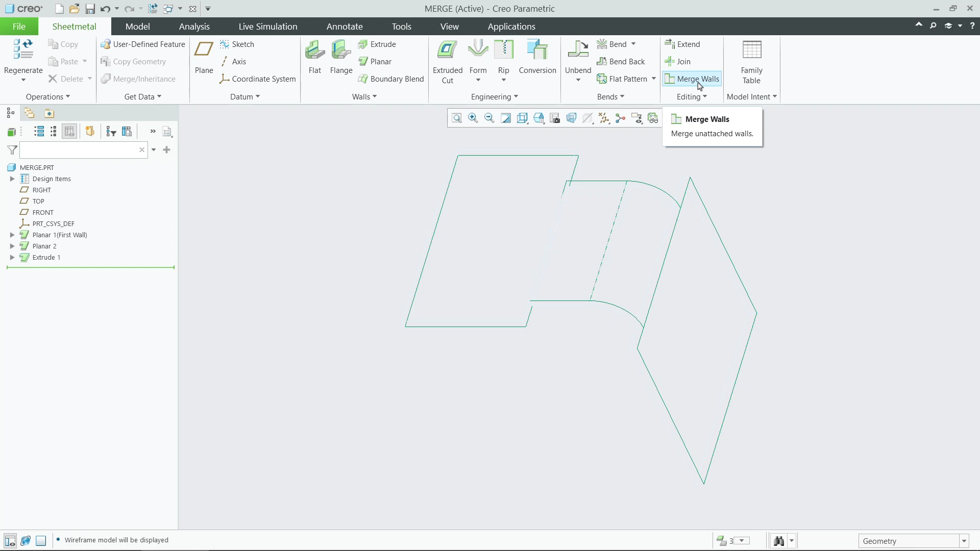This screenshot has width=980, height=551.
Task: Click the Extend editing tool
Action: coord(682,44)
